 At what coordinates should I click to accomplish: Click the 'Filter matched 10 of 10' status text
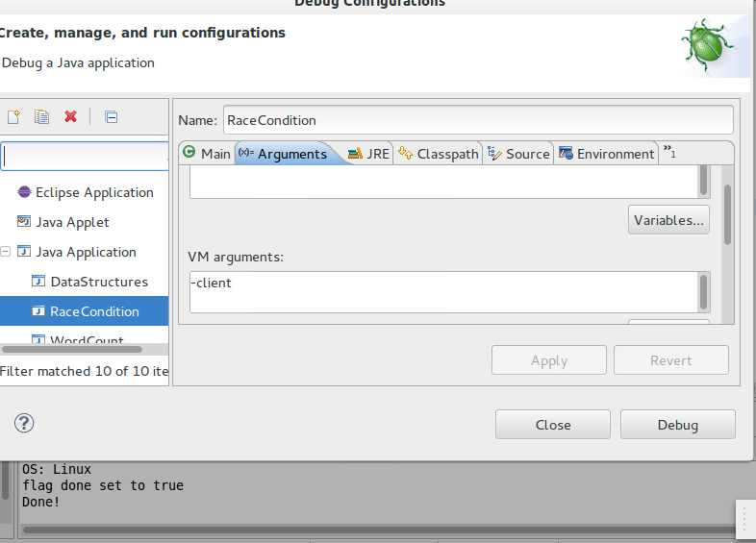coord(85,371)
